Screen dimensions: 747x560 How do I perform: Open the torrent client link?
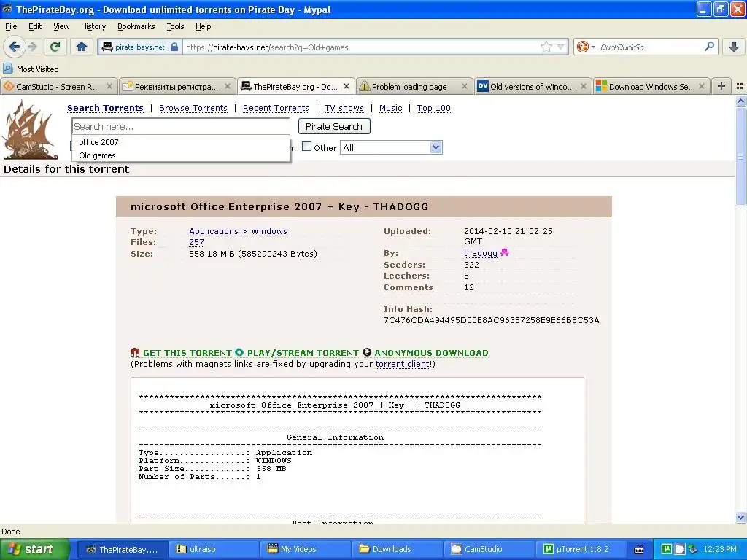point(403,365)
